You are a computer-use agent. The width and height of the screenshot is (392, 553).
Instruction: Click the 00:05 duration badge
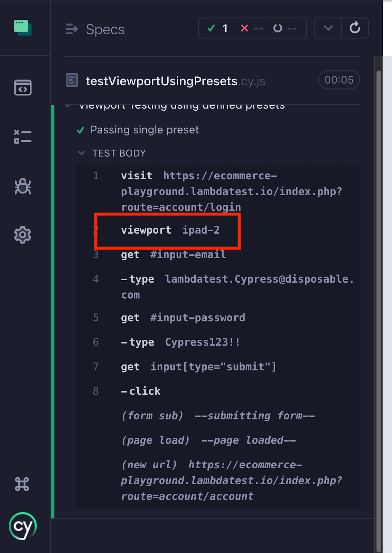(339, 80)
